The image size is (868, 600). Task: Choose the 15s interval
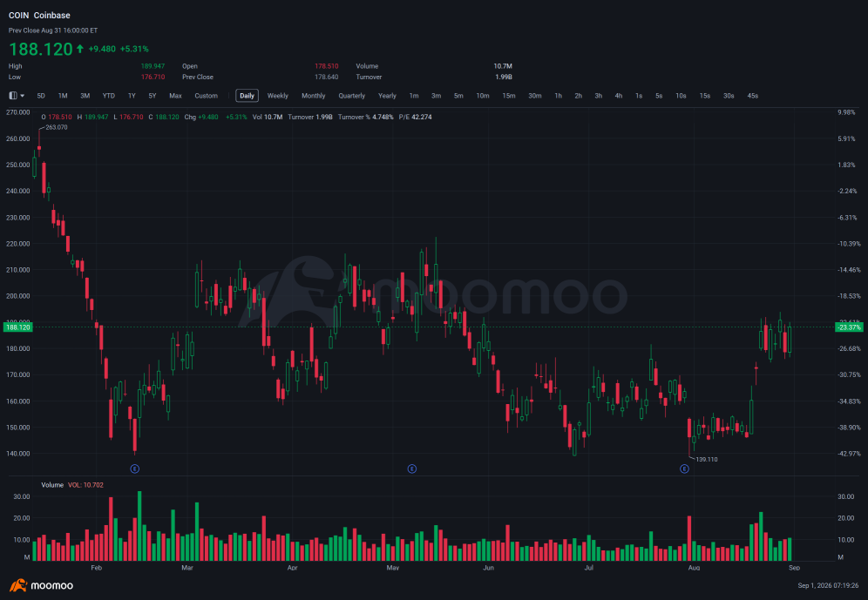click(705, 96)
